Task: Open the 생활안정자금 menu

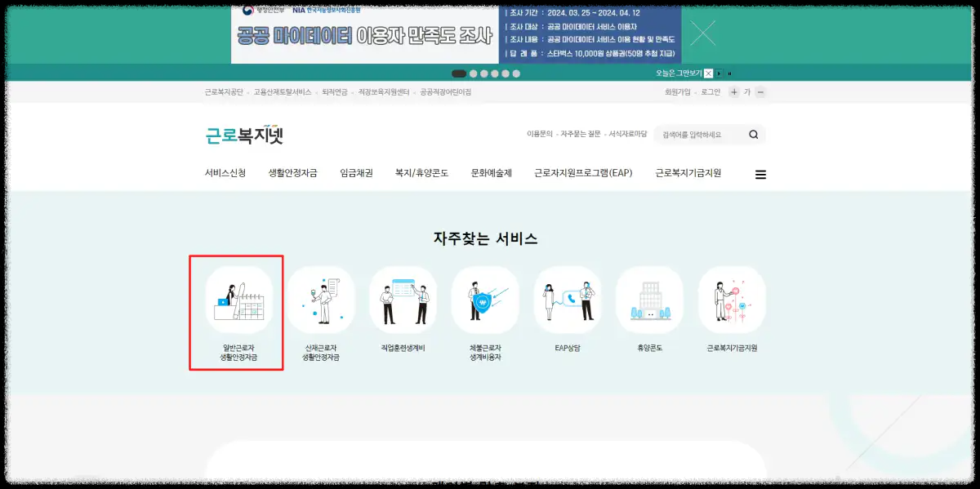Action: click(x=292, y=173)
